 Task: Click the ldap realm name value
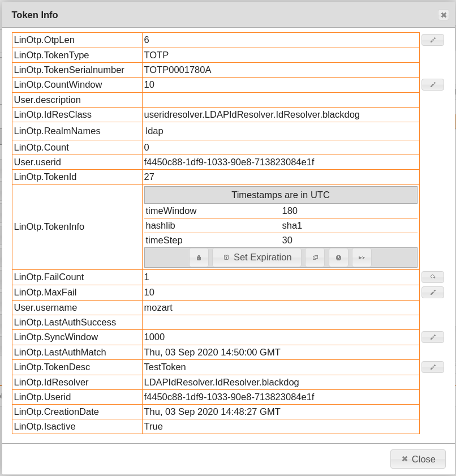[154, 131]
